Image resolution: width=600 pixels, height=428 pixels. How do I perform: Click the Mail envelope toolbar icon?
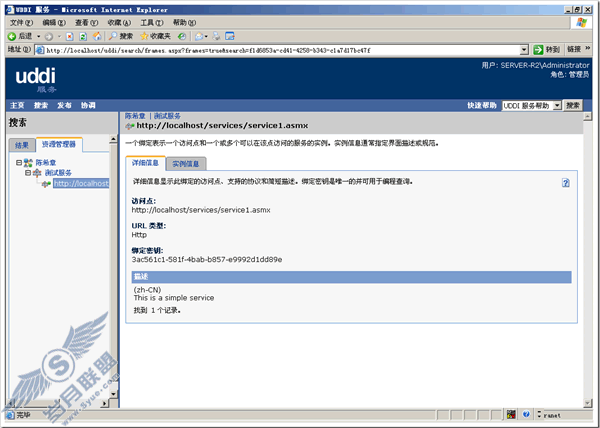199,36
